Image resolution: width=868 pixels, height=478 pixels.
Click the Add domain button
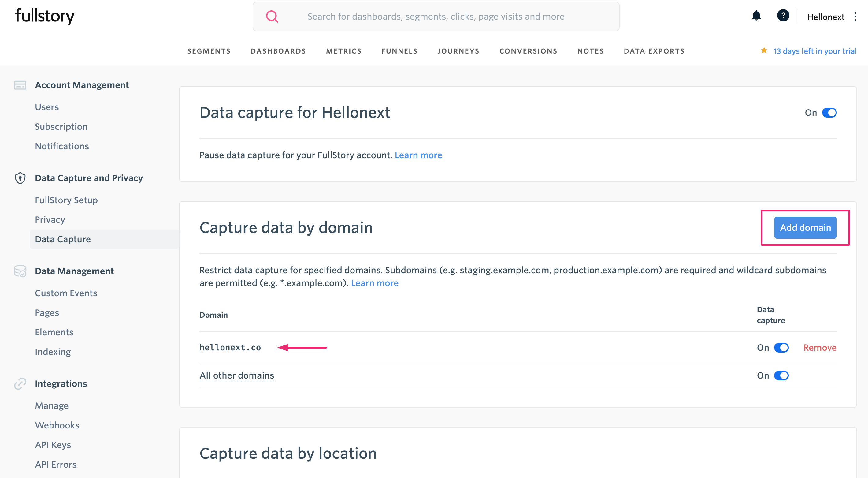click(x=805, y=228)
